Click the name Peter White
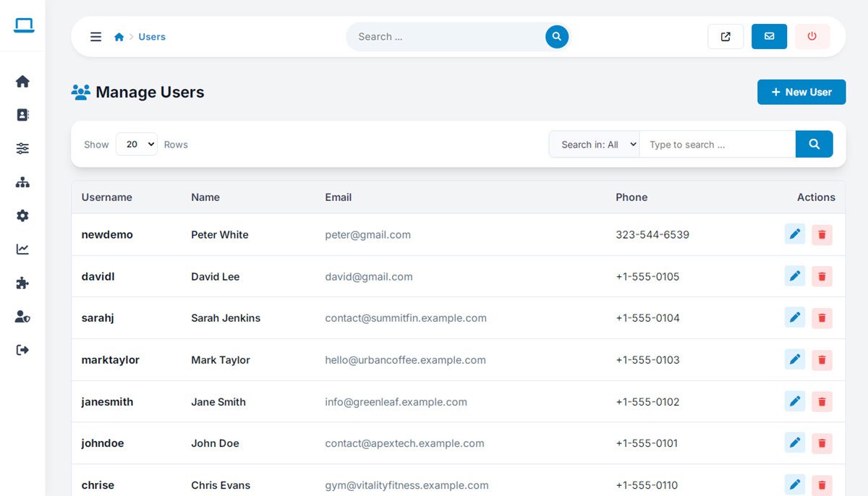Screen dimensions: 868x496 pos(220,235)
